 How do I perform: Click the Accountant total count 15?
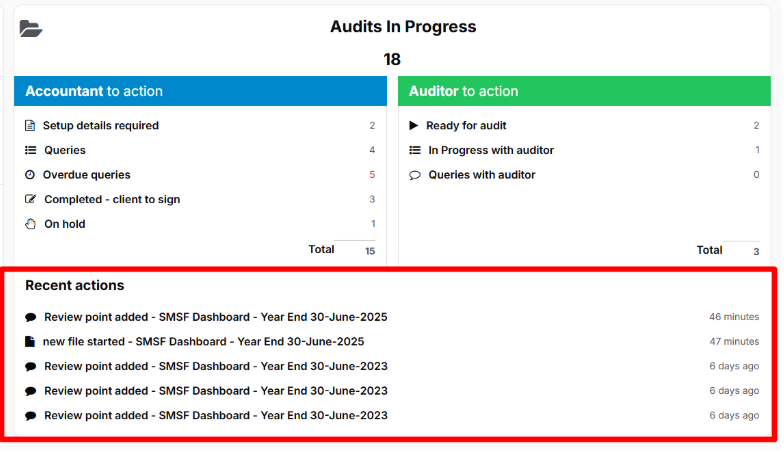pos(370,251)
